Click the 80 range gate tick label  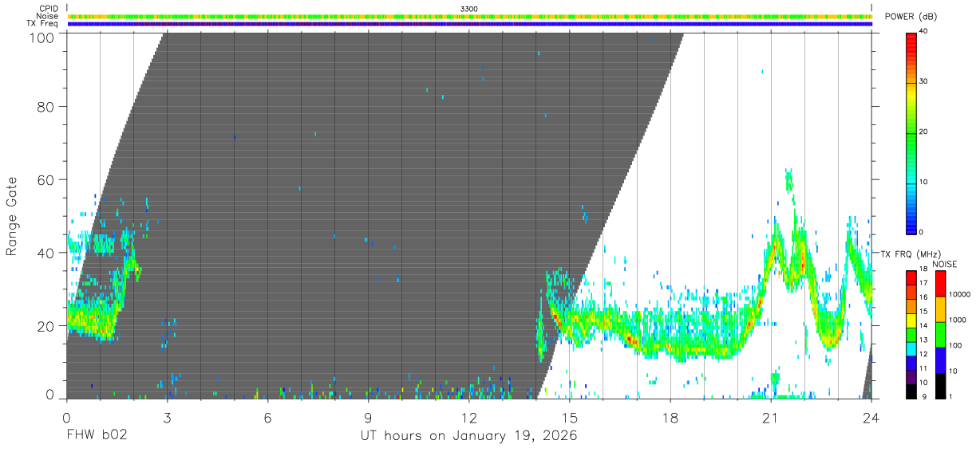(45, 107)
